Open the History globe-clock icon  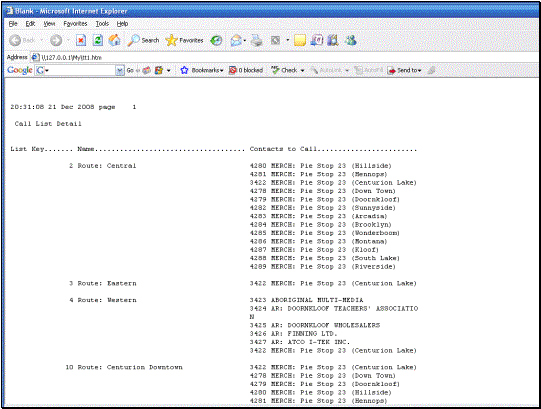[x=216, y=40]
